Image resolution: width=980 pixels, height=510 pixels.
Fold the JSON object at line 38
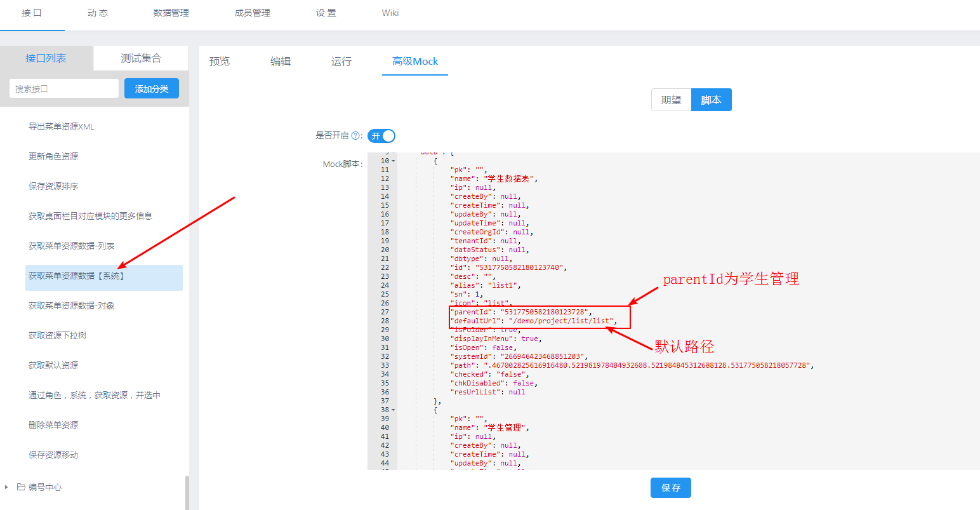pos(394,410)
